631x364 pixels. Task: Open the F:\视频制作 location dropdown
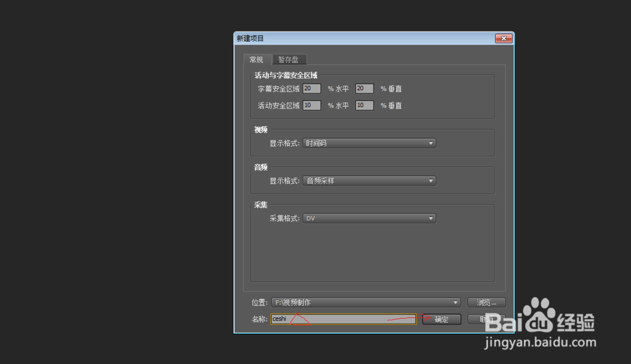coord(366,302)
